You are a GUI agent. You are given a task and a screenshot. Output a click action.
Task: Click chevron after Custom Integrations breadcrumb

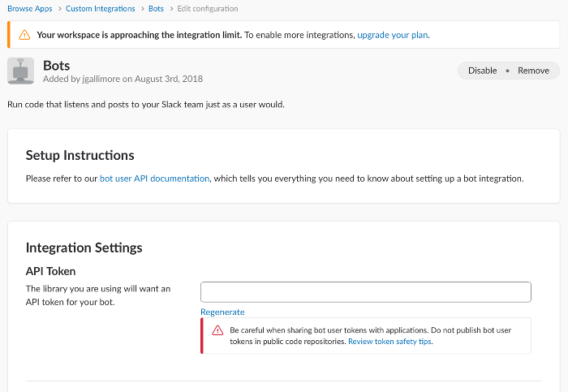click(x=142, y=9)
